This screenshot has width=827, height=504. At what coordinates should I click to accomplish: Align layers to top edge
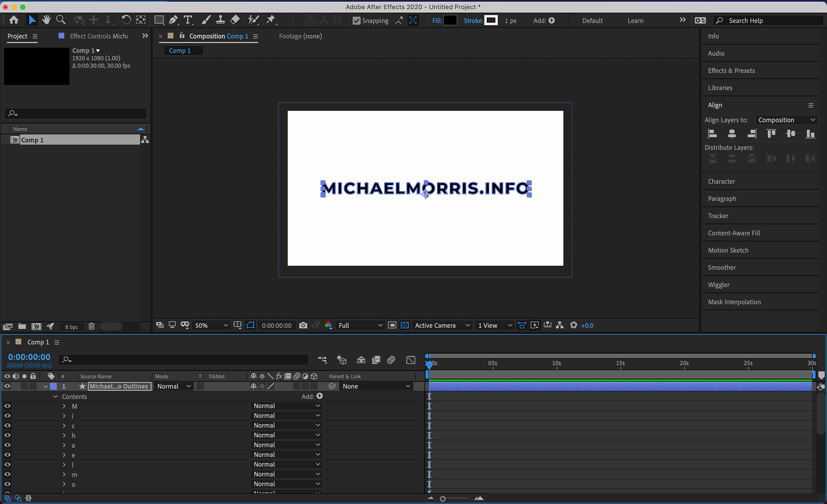[771, 134]
